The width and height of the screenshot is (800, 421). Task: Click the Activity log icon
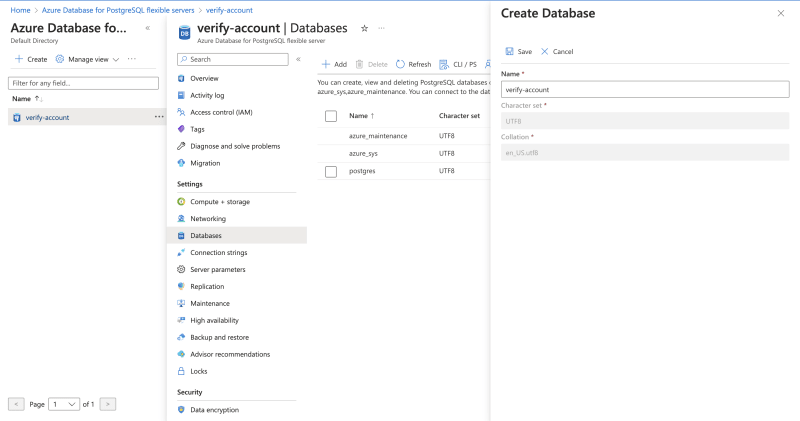181,95
